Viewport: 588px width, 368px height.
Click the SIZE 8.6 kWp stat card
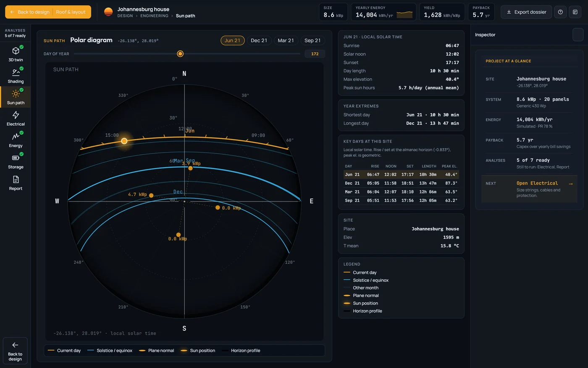[333, 12]
